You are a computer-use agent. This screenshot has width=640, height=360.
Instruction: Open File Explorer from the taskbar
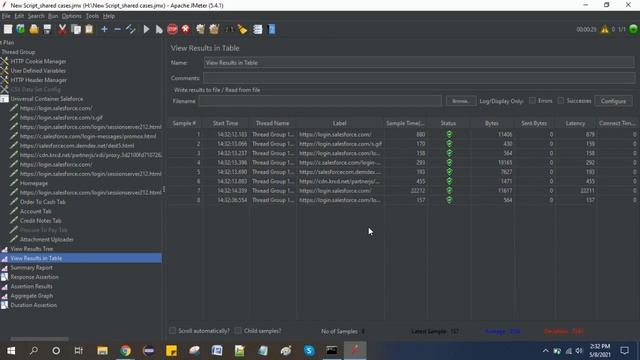pyautogui.click(x=102, y=350)
